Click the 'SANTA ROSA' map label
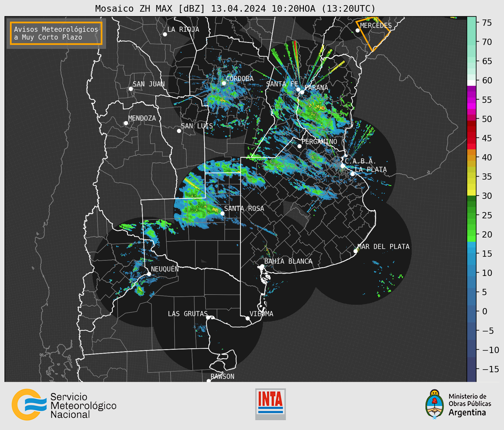504x430 pixels. [x=244, y=208]
